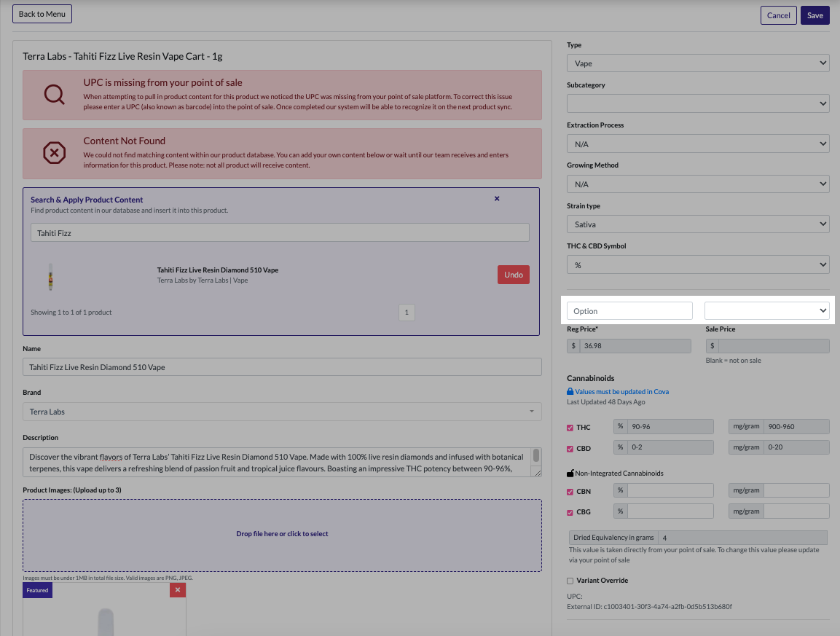This screenshot has width=840, height=636.
Task: Click the Description resize handle corner
Action: tap(538, 473)
